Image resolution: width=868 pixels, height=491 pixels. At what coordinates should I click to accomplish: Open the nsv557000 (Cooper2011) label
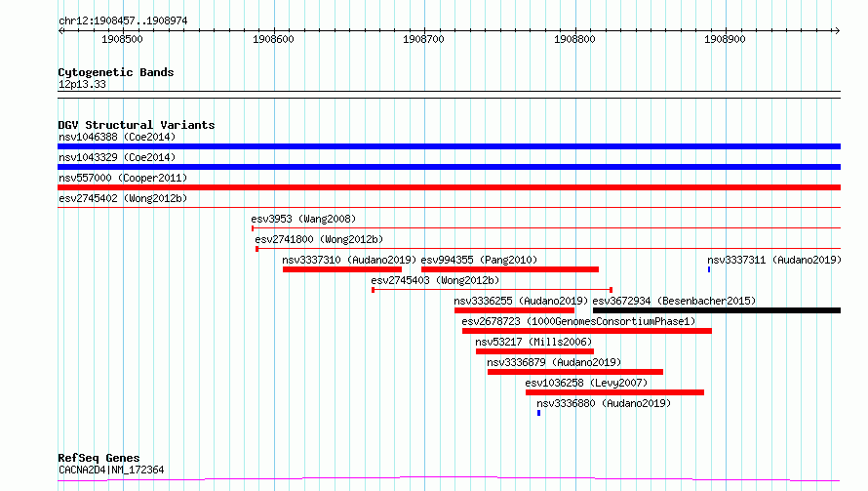[123, 178]
